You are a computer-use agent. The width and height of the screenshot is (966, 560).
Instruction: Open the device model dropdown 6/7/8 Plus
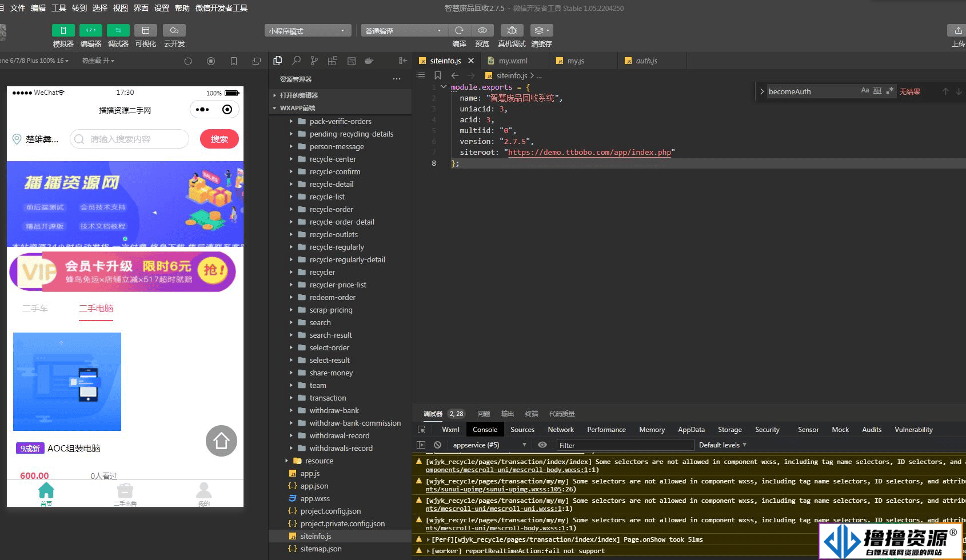point(34,61)
